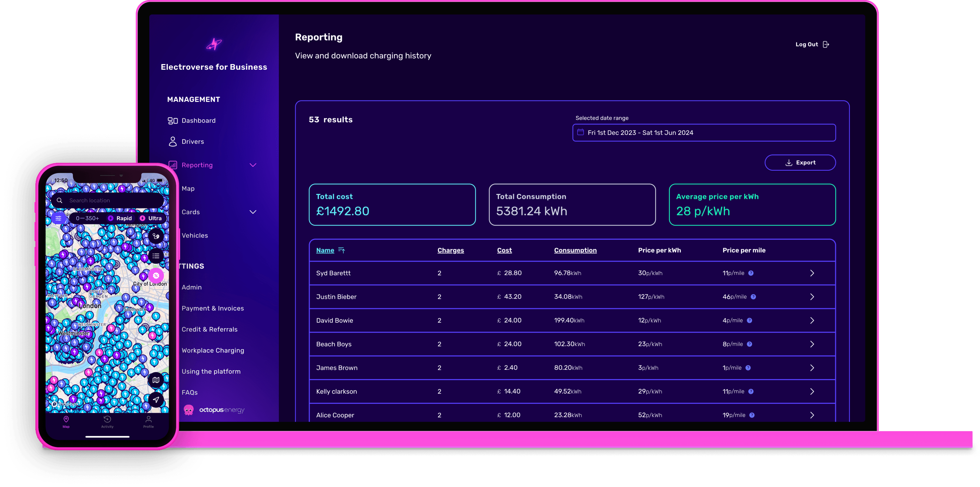This screenshot has width=980, height=487.
Task: Tap the locate-me arrow icon
Action: [x=156, y=400]
